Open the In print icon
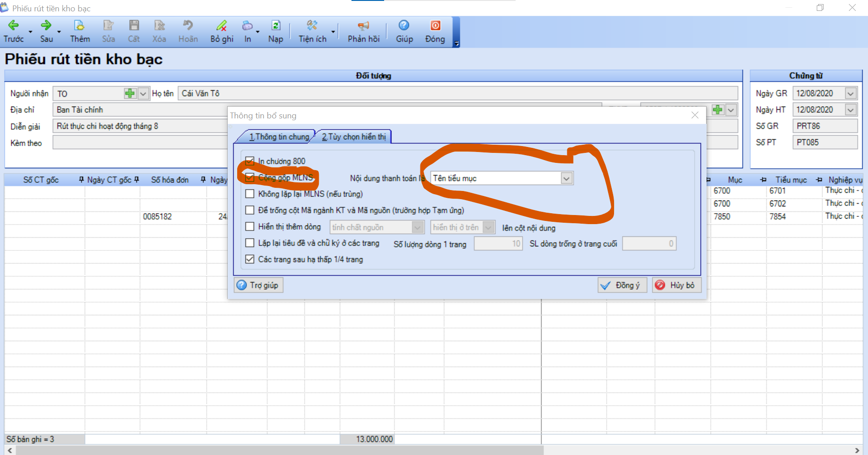The height and width of the screenshot is (455, 868). 247,26
